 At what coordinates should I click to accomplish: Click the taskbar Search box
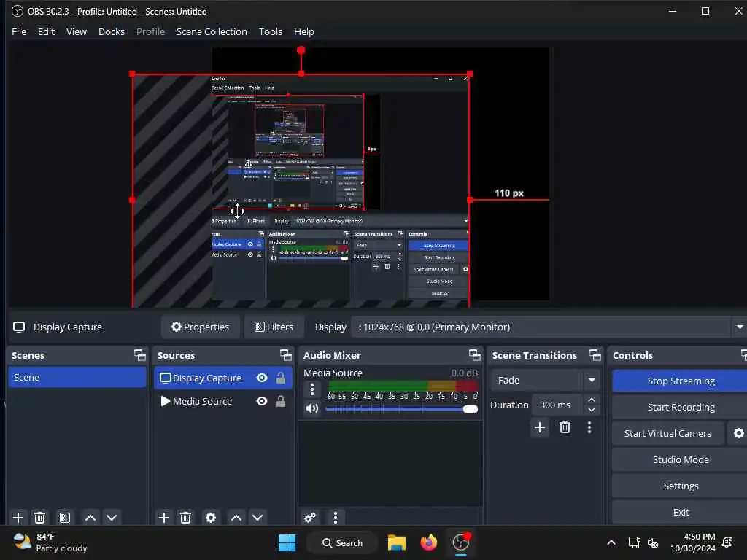click(342, 542)
